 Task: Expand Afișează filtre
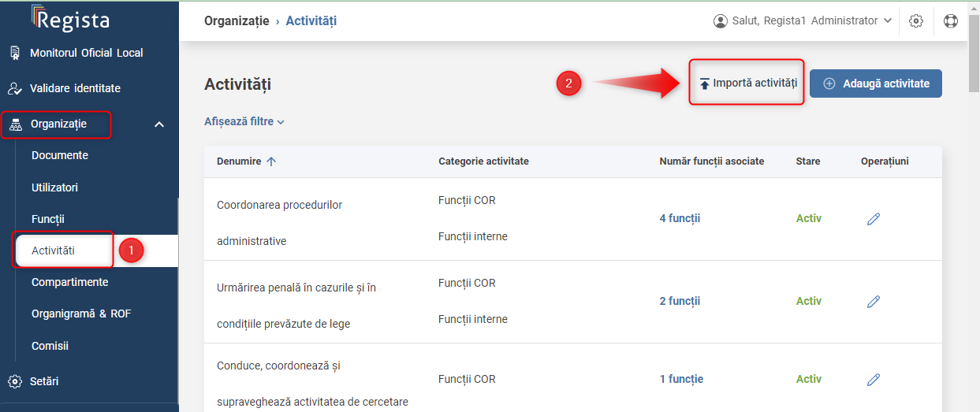(x=244, y=122)
